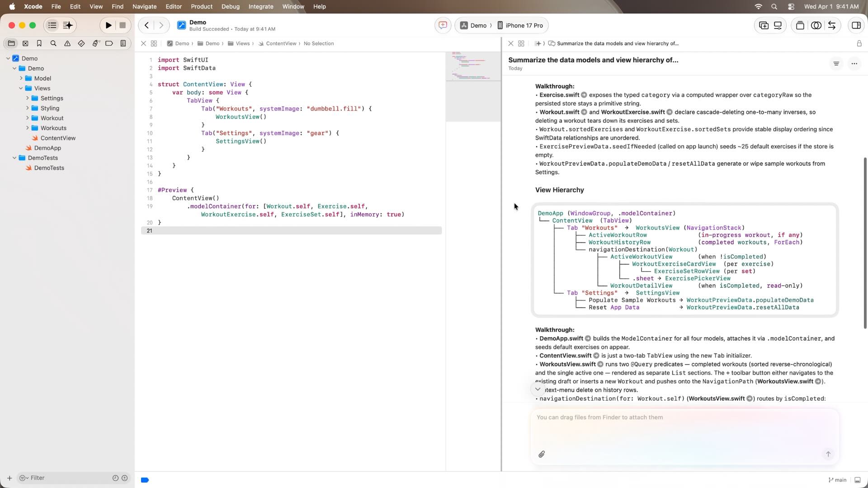868x488 pixels.
Task: Open the Product menu
Action: coord(201,6)
